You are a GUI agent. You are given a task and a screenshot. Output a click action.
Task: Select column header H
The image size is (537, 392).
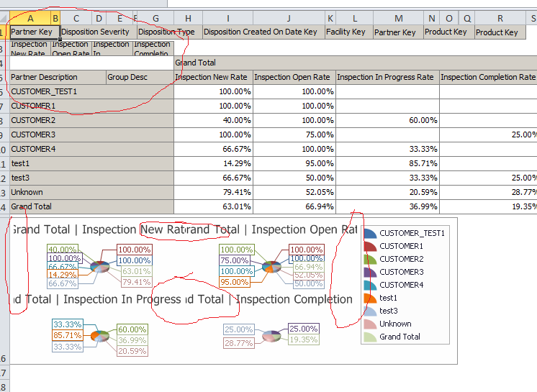188,18
